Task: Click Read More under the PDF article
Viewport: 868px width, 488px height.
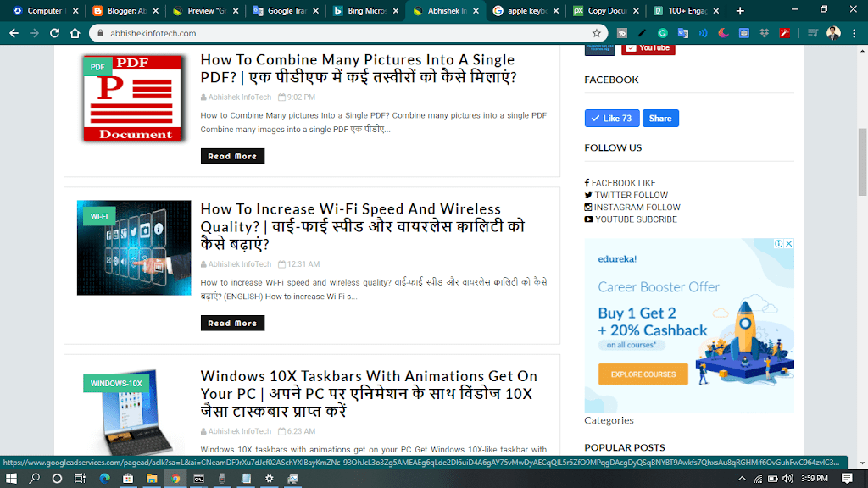Action: (232, 156)
